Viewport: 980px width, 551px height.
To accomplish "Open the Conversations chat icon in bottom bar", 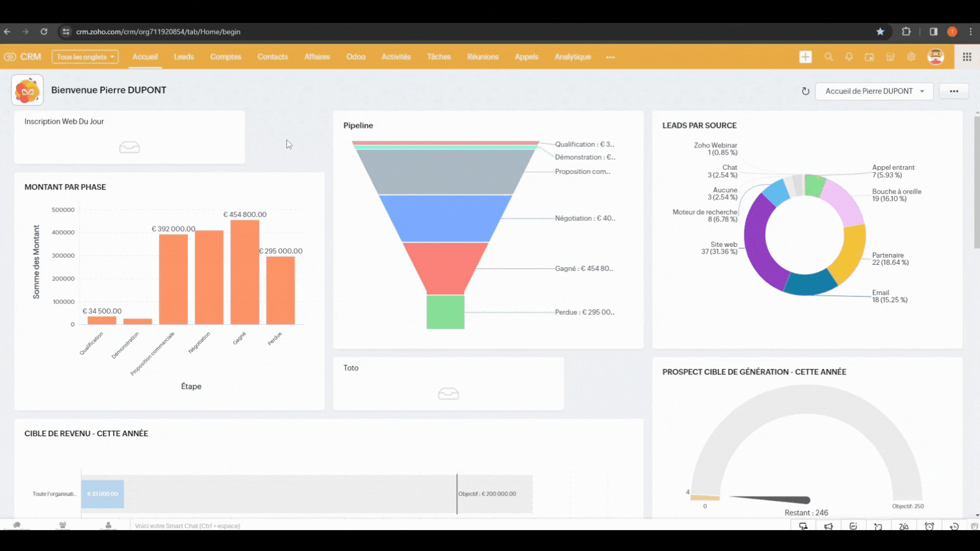I will coord(17,525).
